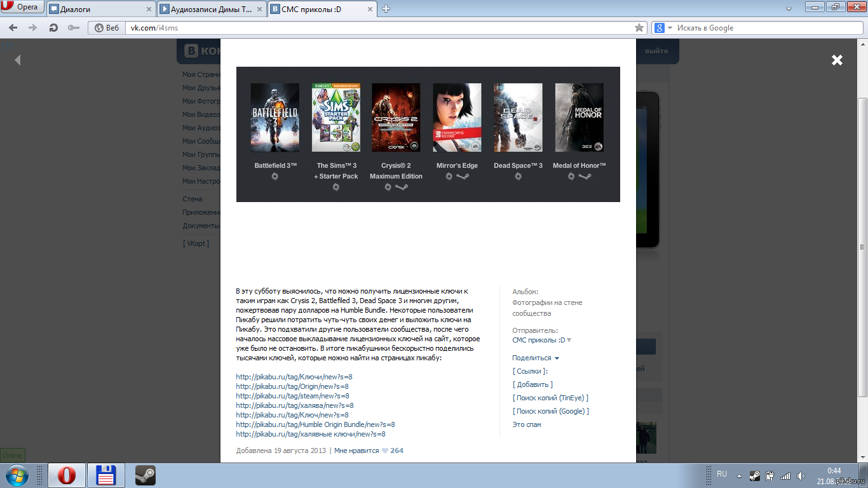Open the pikabu.ru/tag/steam link
The height and width of the screenshot is (488, 868).
click(292, 396)
